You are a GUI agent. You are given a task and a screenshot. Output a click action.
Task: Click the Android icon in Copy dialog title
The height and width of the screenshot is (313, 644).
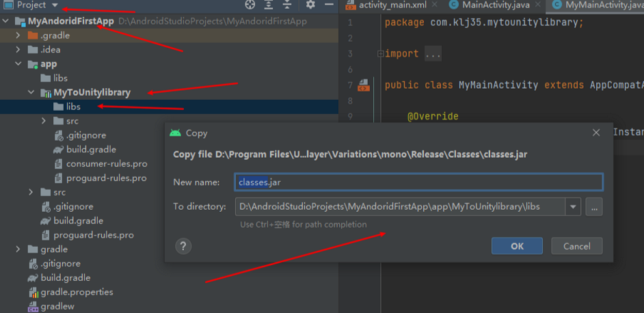[x=175, y=133]
